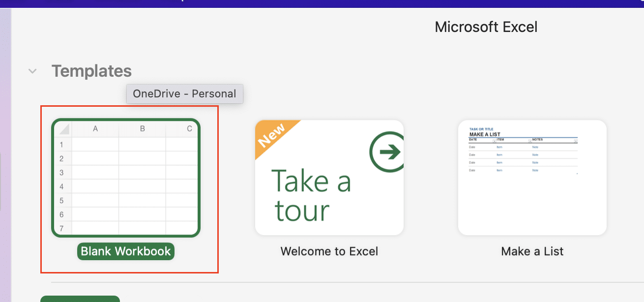The width and height of the screenshot is (644, 302).
Task: Click the Make a List caption
Action: coord(532,251)
